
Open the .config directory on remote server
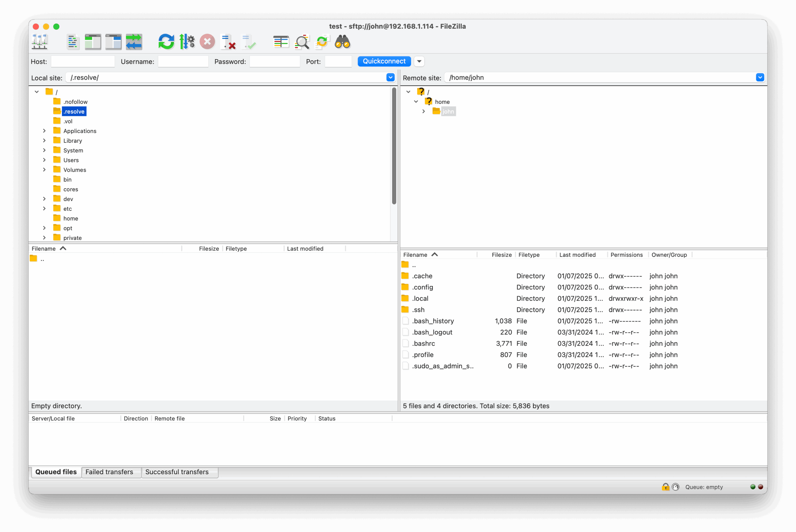tap(423, 287)
